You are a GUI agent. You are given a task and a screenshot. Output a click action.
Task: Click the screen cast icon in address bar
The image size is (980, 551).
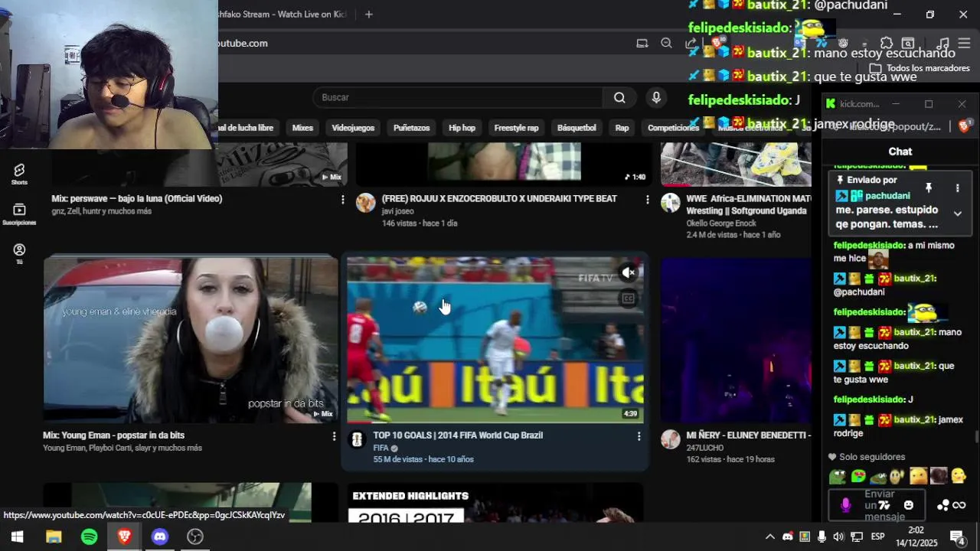642,44
